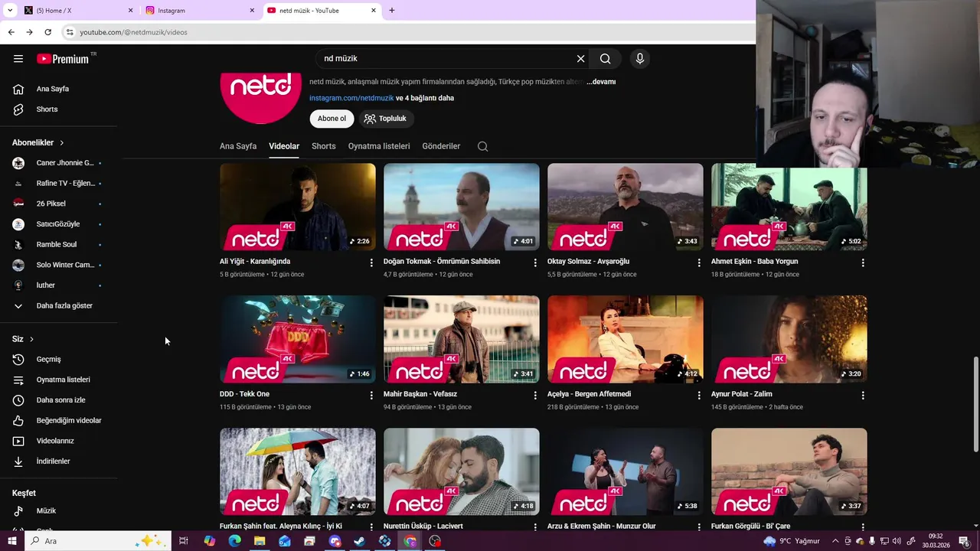Screen dimensions: 980x551
Task: Open 26 Piksel subscription channel
Action: [58, 204]
